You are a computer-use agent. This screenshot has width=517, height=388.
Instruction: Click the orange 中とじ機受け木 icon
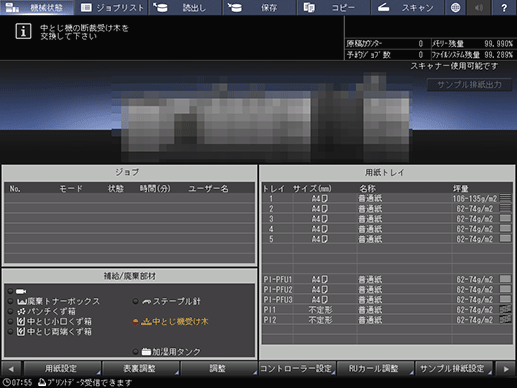(x=146, y=322)
